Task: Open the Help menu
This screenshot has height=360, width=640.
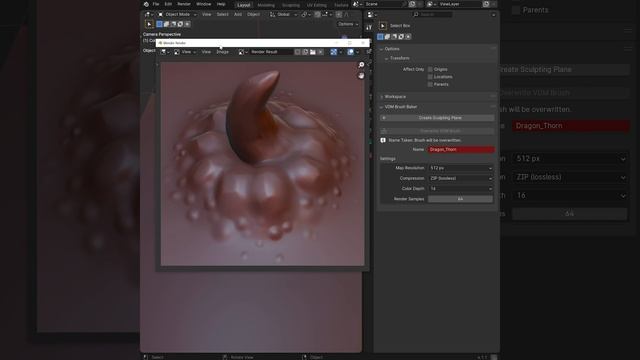Action: coord(221,4)
